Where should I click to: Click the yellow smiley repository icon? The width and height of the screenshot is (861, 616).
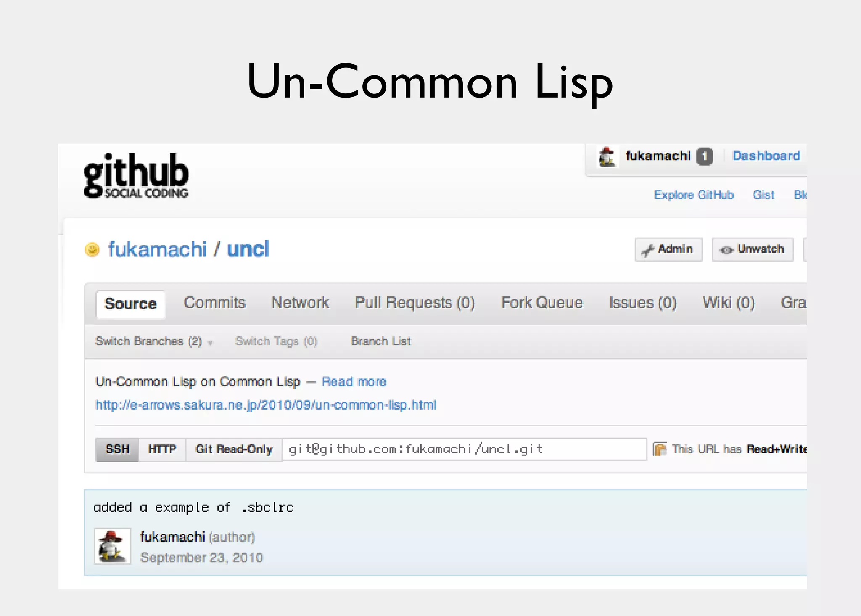coord(92,249)
